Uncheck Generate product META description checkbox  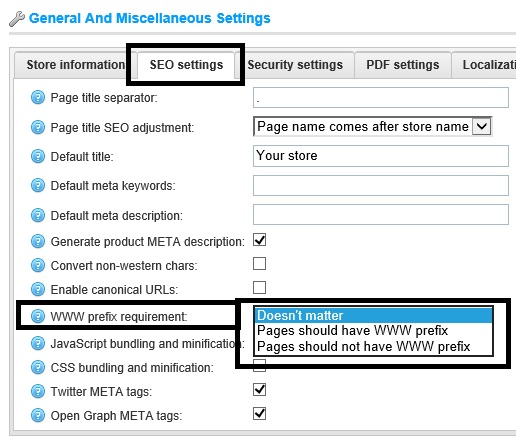click(259, 240)
